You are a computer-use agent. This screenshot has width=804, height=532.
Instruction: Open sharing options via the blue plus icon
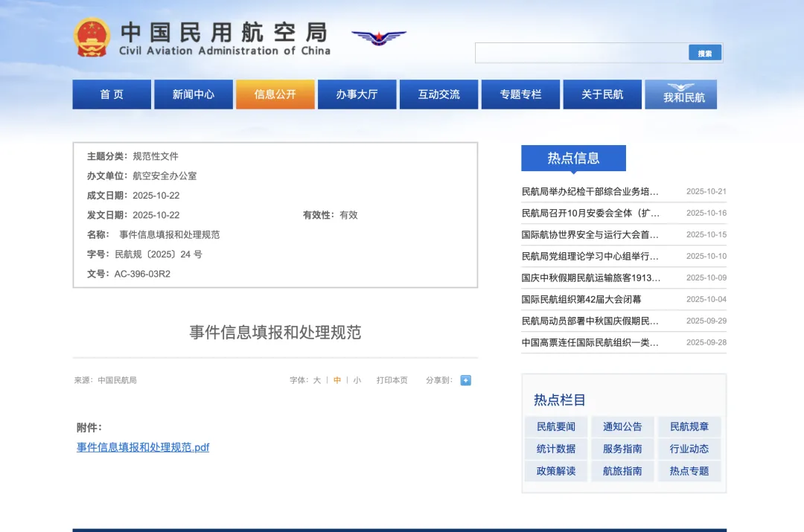[465, 380]
